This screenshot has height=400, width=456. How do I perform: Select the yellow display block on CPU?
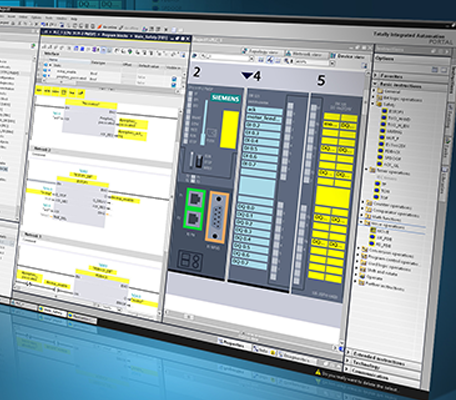[x=229, y=129]
